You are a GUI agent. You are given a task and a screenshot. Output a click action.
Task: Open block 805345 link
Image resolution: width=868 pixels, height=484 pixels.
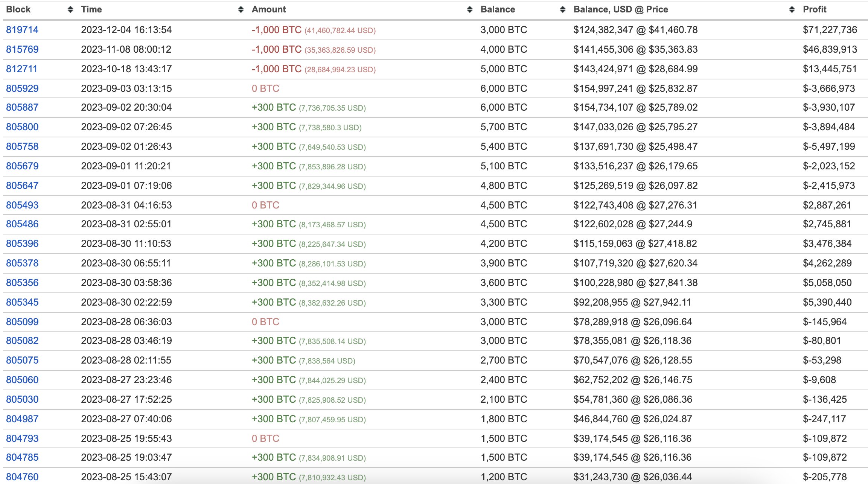pos(22,302)
